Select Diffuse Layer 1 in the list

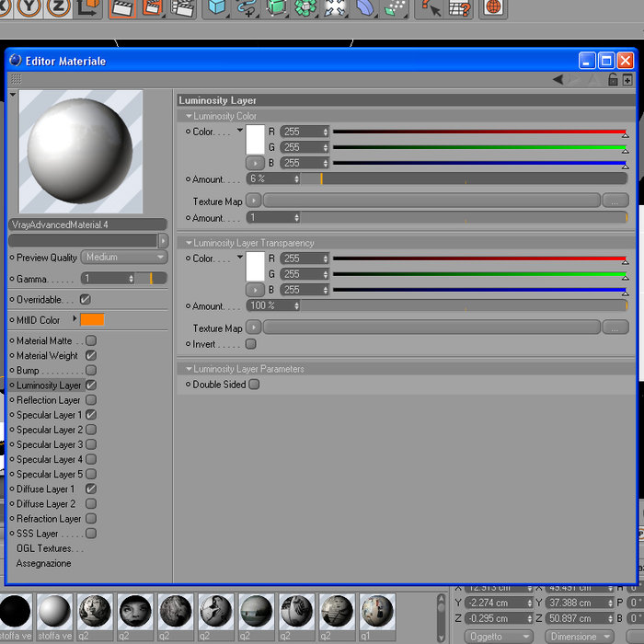(x=45, y=489)
